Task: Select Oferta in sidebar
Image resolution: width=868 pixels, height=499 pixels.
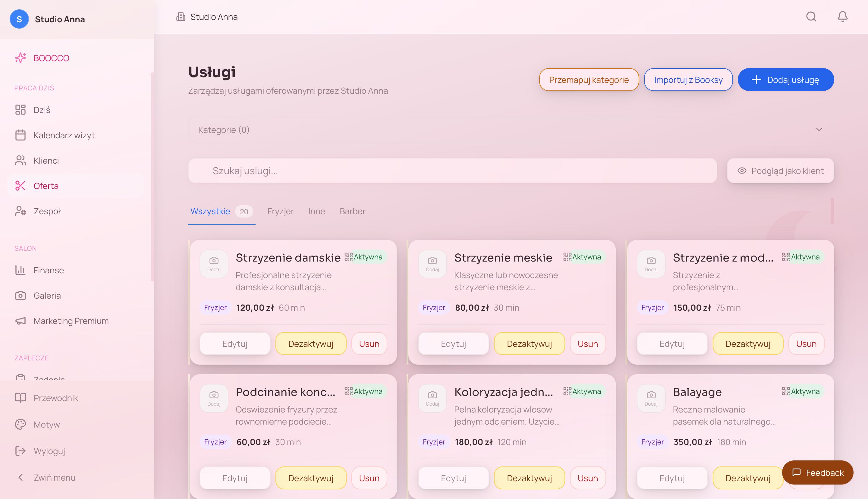Action: [x=75, y=186]
